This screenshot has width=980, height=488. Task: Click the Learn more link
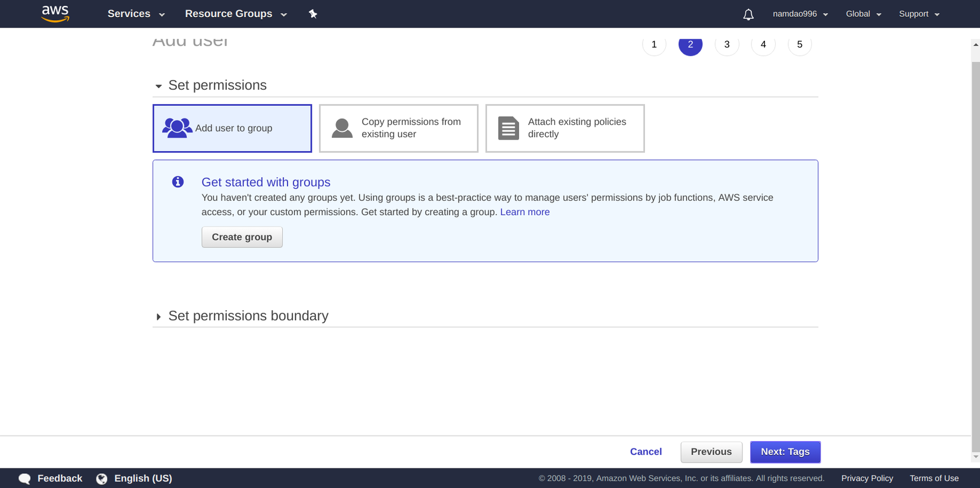pyautogui.click(x=525, y=212)
